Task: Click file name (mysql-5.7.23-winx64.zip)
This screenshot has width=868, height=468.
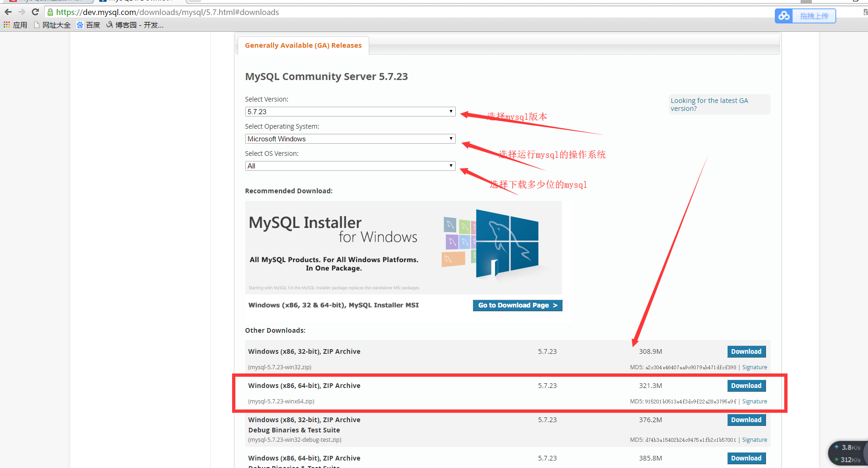Action: click(x=281, y=402)
